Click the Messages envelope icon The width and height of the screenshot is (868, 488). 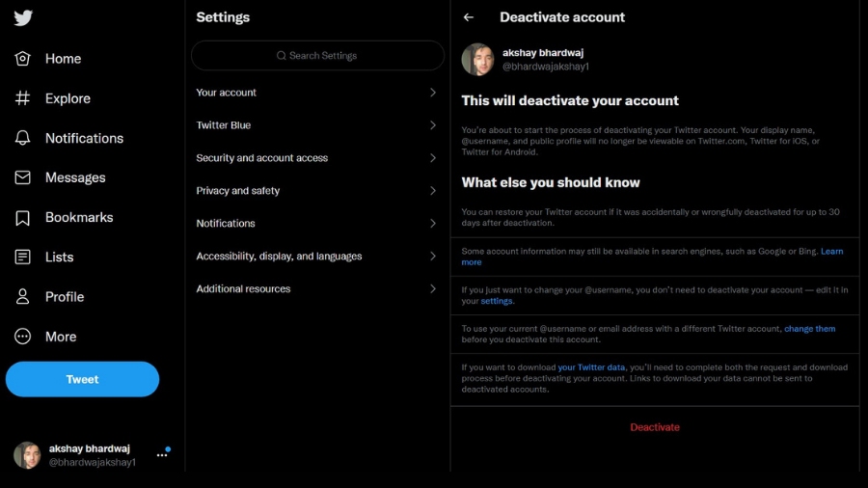23,177
